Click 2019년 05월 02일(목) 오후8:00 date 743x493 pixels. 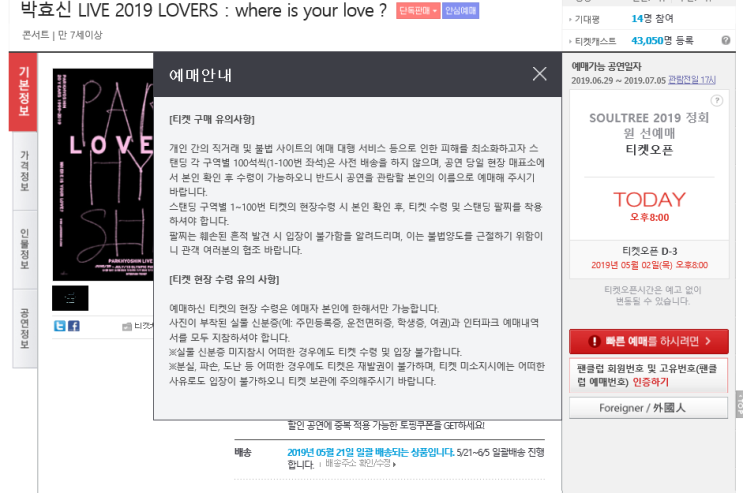[649, 265]
